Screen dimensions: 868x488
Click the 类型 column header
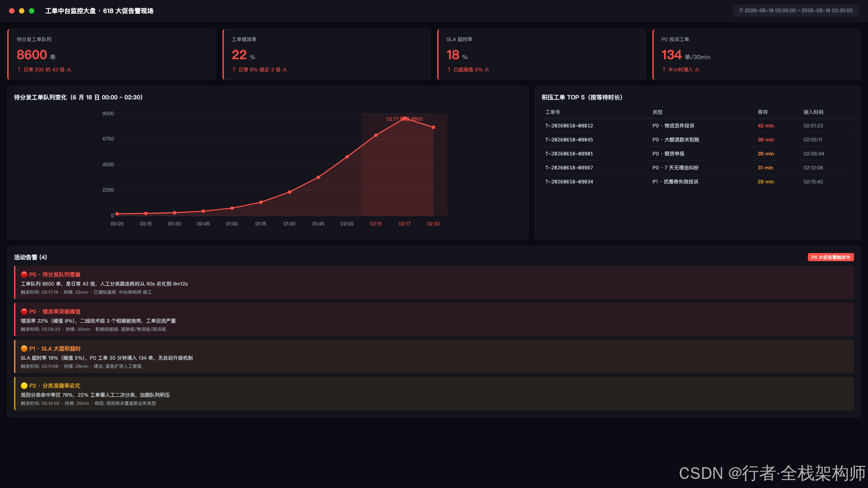(657, 112)
